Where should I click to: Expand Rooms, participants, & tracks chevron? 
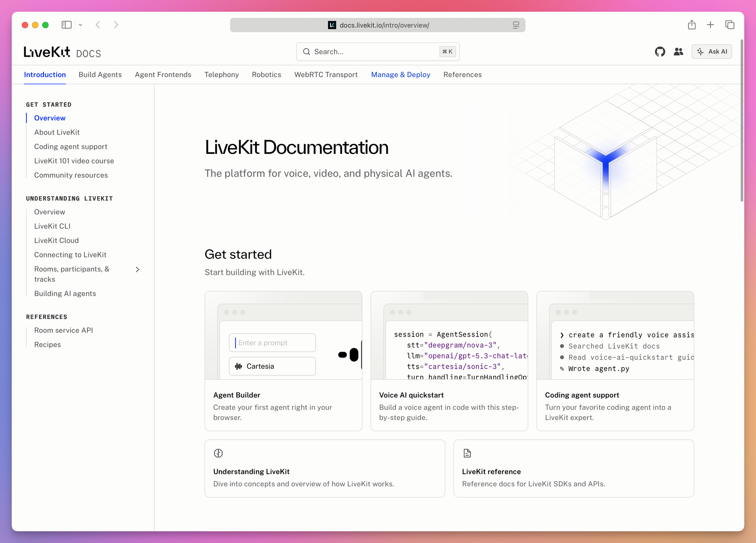[138, 270]
